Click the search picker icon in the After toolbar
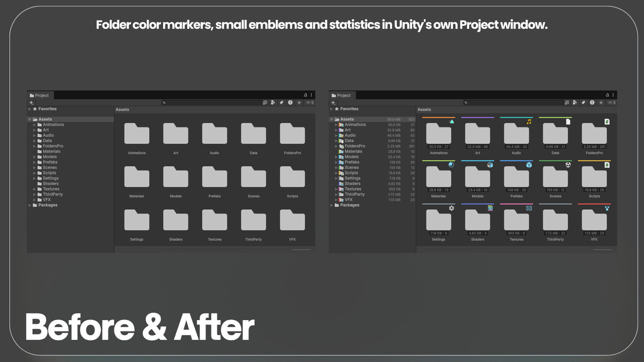Image resolution: width=644 pixels, height=362 pixels. coord(567,102)
